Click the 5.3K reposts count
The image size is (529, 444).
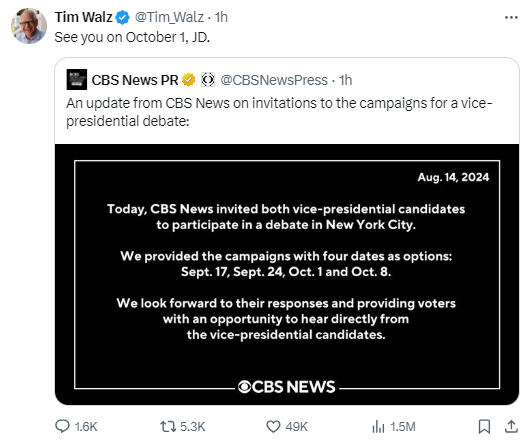(193, 426)
